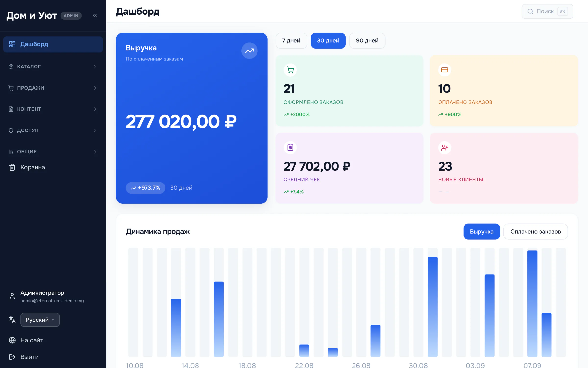Click credit card icon on Оплачено заказов card
Viewport: 588px width, 368px height.
point(445,70)
